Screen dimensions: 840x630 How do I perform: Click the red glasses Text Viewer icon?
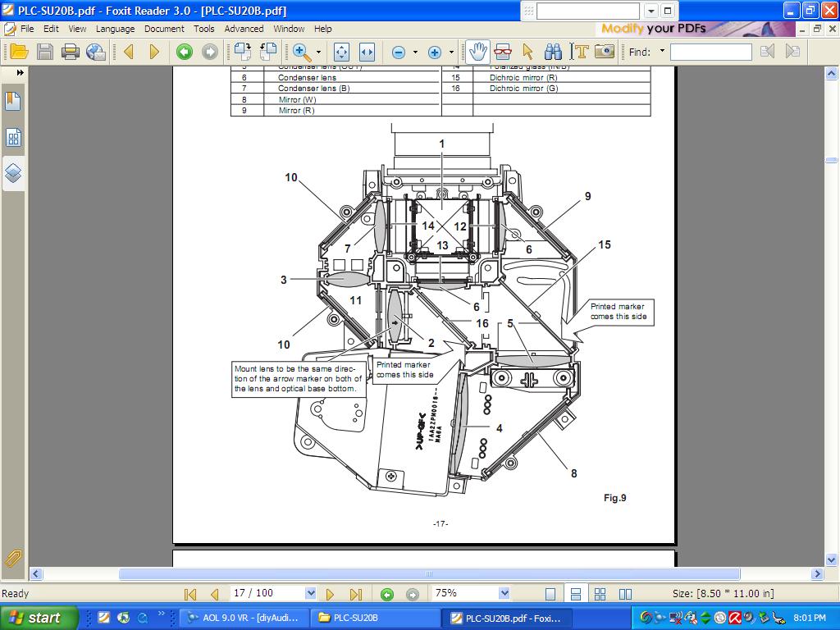click(x=503, y=52)
